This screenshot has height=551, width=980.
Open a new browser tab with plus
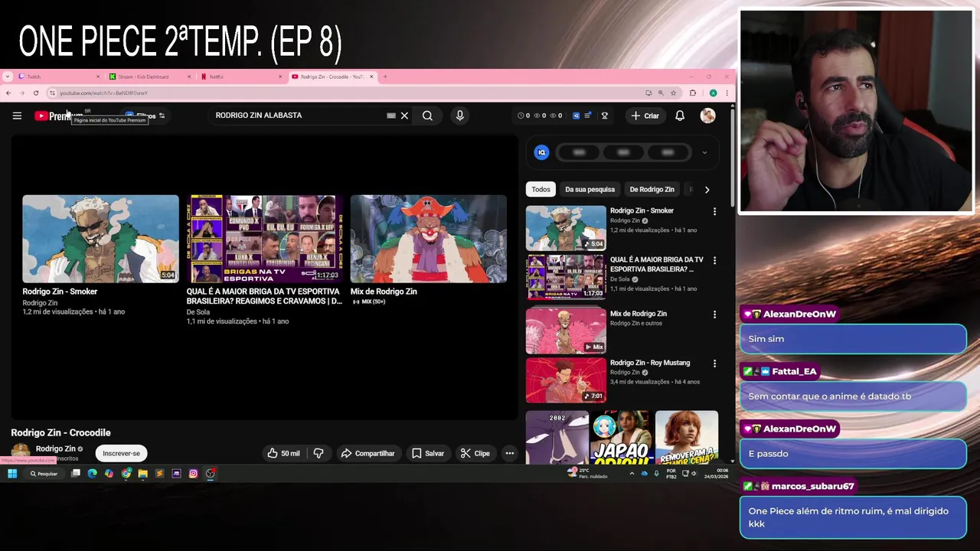(x=385, y=77)
